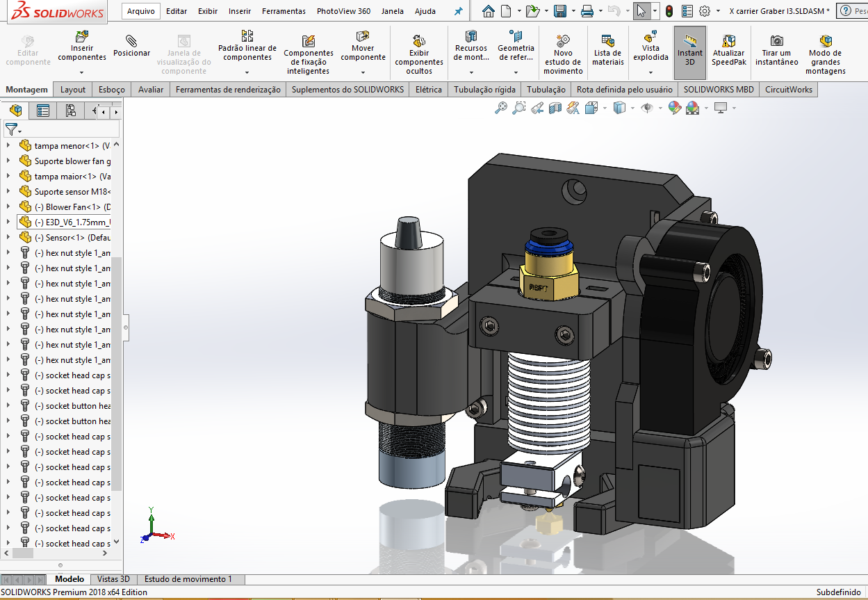868x600 pixels.
Task: Switch to the SOLIDWORKS MBD tab
Action: click(x=719, y=90)
